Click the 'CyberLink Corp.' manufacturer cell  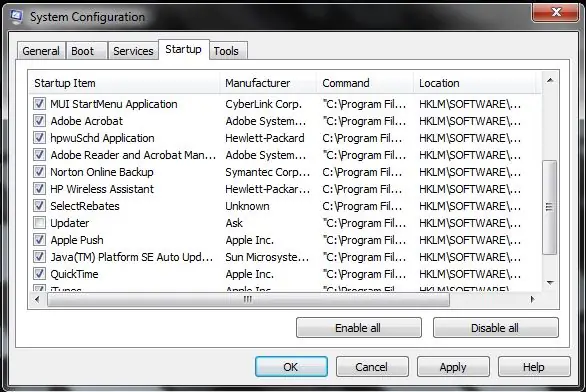point(263,104)
